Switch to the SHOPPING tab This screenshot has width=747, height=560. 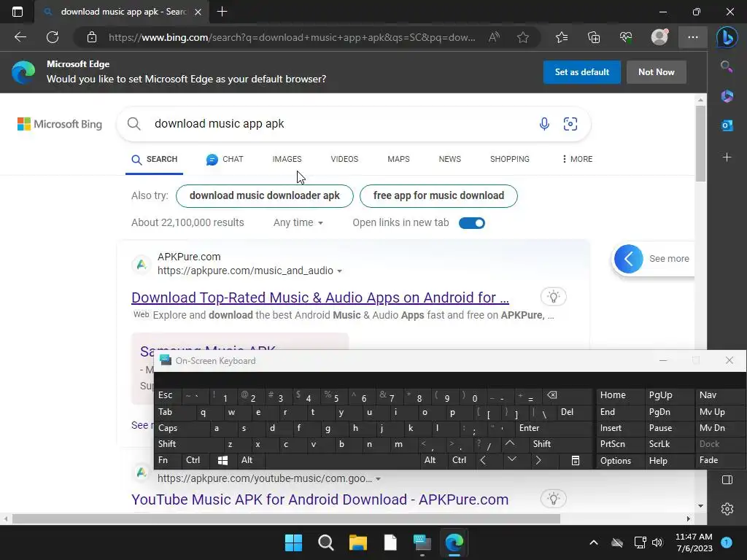(x=509, y=159)
